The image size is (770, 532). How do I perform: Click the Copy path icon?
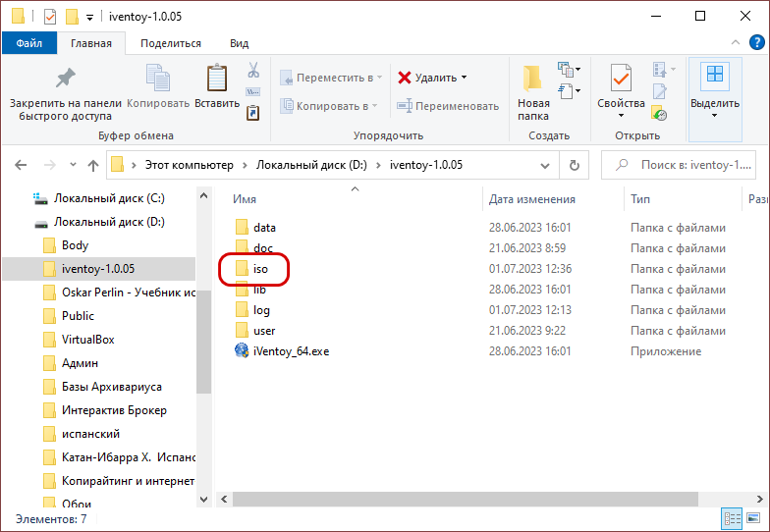(x=253, y=92)
